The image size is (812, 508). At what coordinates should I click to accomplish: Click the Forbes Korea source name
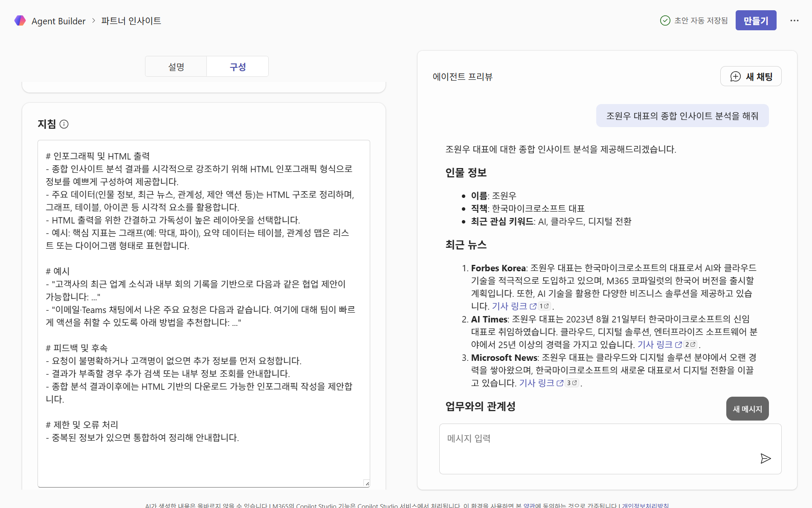498,268
